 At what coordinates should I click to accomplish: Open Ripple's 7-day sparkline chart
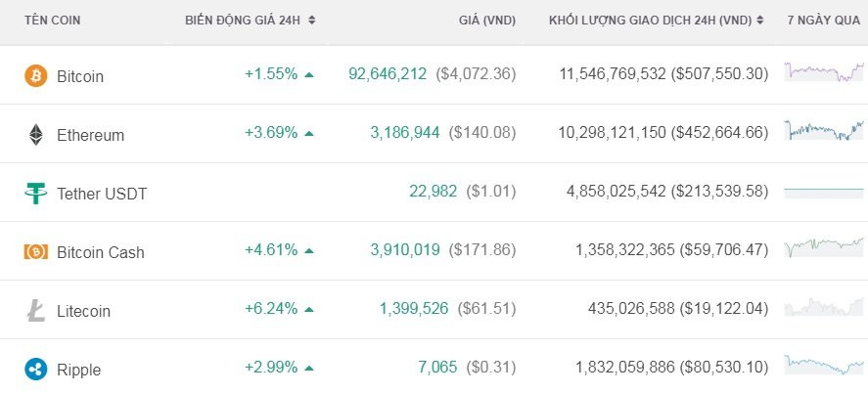pos(823,366)
